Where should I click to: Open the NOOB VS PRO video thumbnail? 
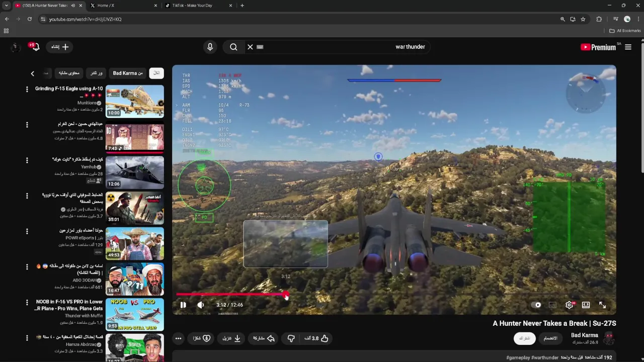coord(134,315)
